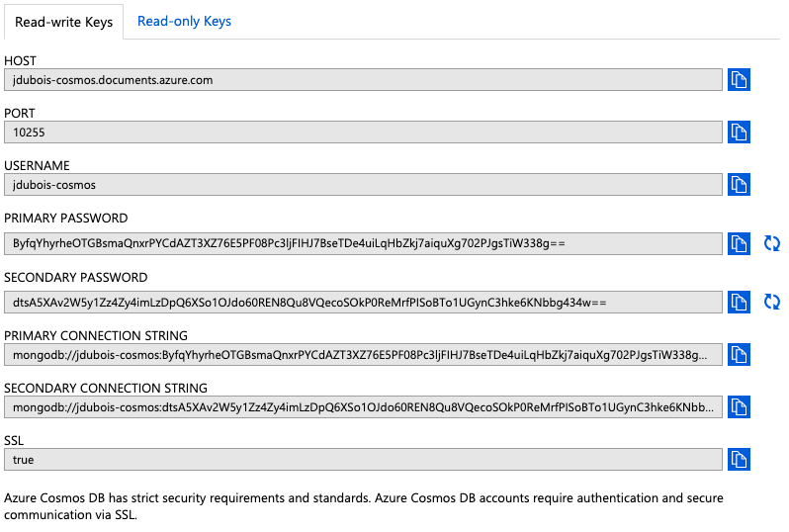Copy the SECONDARY PASSWORD to clipboard
The height and width of the screenshot is (532, 789).
point(739,302)
